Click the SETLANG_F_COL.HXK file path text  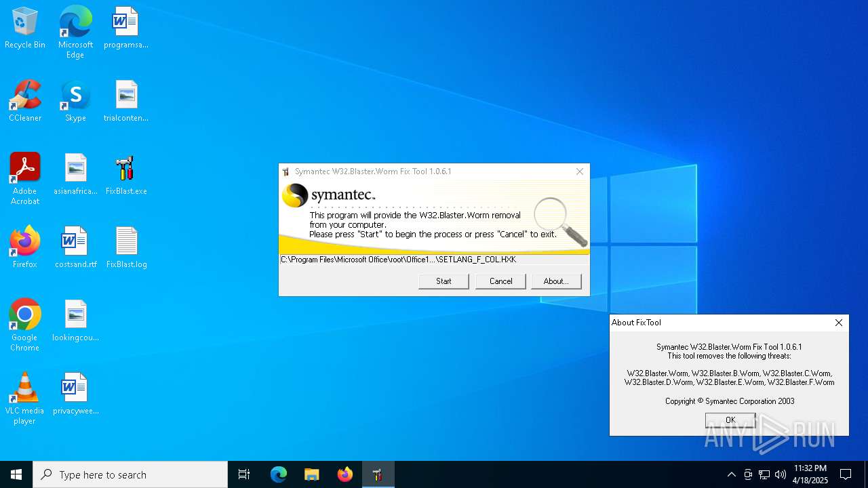pos(399,260)
